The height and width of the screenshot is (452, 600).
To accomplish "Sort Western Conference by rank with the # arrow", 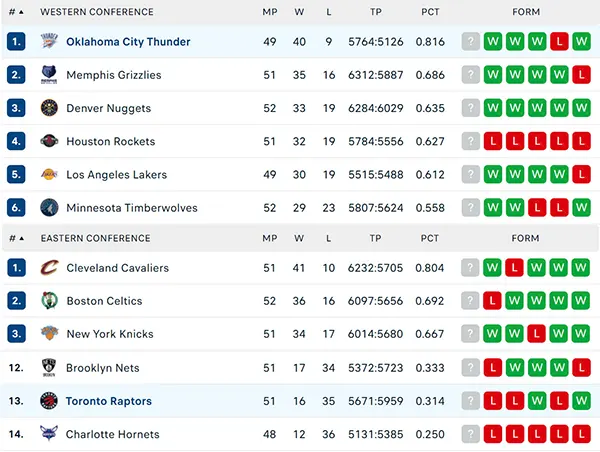I will tap(16, 12).
